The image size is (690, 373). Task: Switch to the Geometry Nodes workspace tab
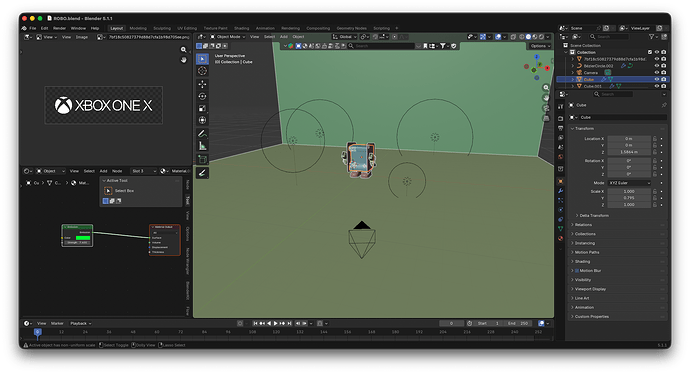(x=351, y=28)
